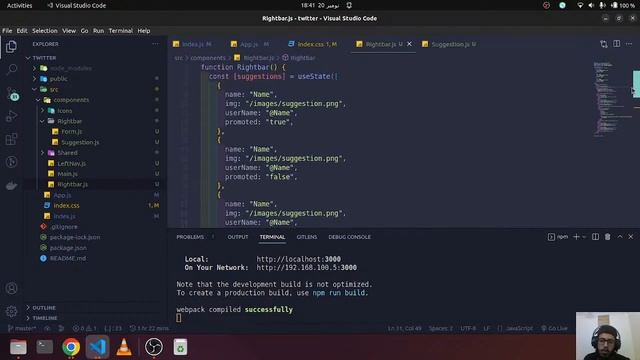
Task: Open the Docker view in activity bar
Action: (x=11, y=185)
